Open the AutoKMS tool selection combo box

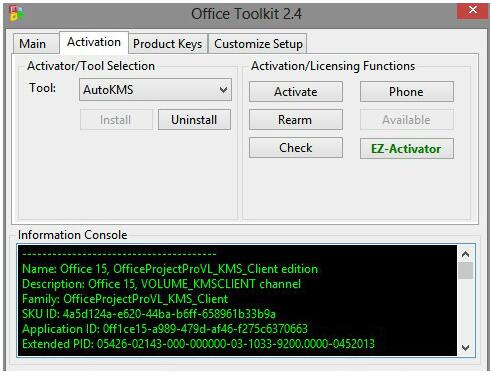tap(155, 90)
